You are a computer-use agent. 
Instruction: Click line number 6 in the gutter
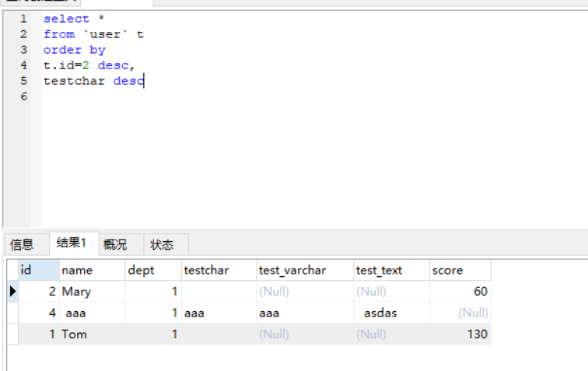24,96
